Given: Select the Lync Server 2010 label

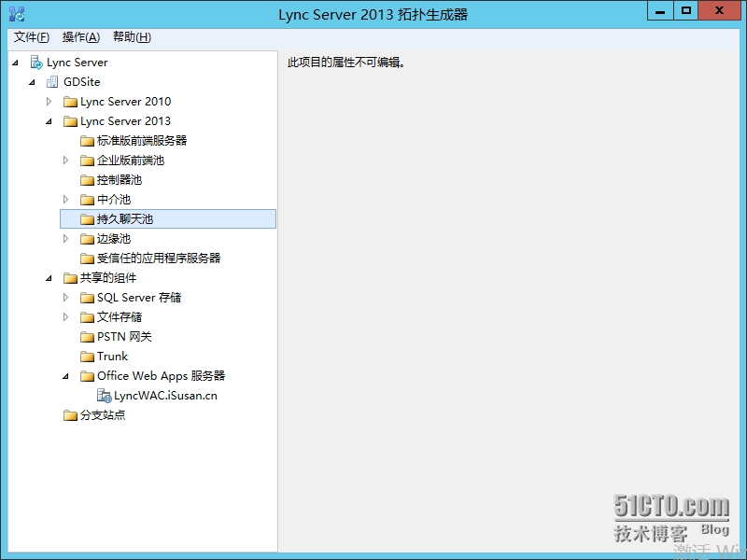Looking at the screenshot, I should pos(126,102).
